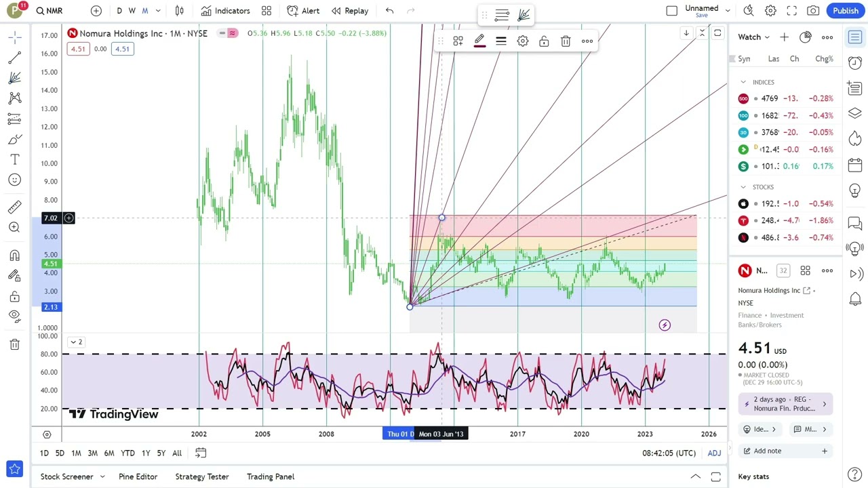The width and height of the screenshot is (868, 488).
Task: Collapse the STOCKS watchlist section
Action: 743,187
